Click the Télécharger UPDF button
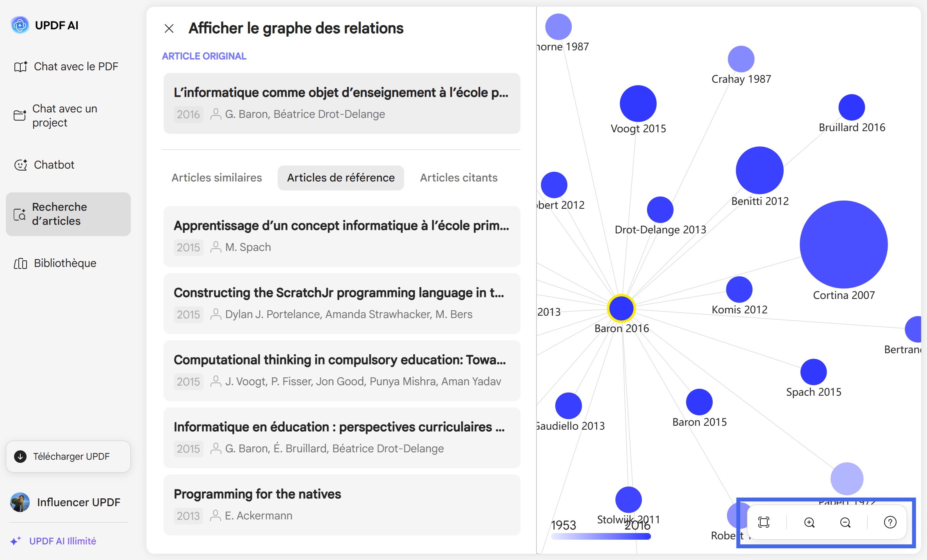 (68, 456)
